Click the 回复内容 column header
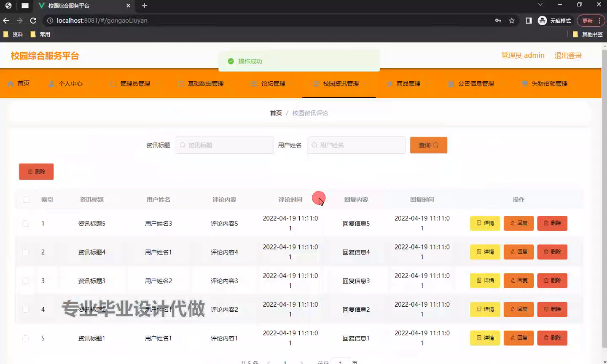This screenshot has height=364, width=607. point(356,200)
